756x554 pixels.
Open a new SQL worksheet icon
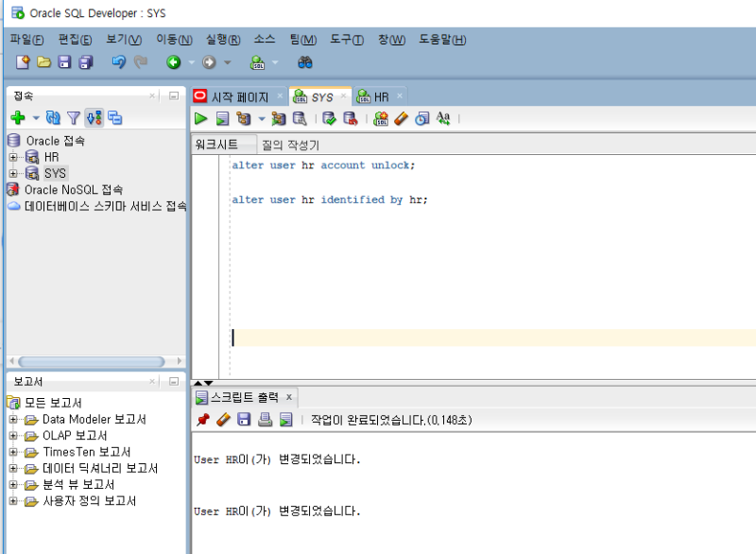point(257,62)
